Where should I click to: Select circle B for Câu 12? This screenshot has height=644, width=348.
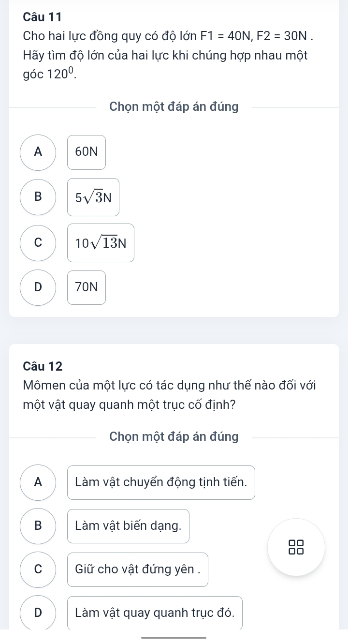[38, 526]
